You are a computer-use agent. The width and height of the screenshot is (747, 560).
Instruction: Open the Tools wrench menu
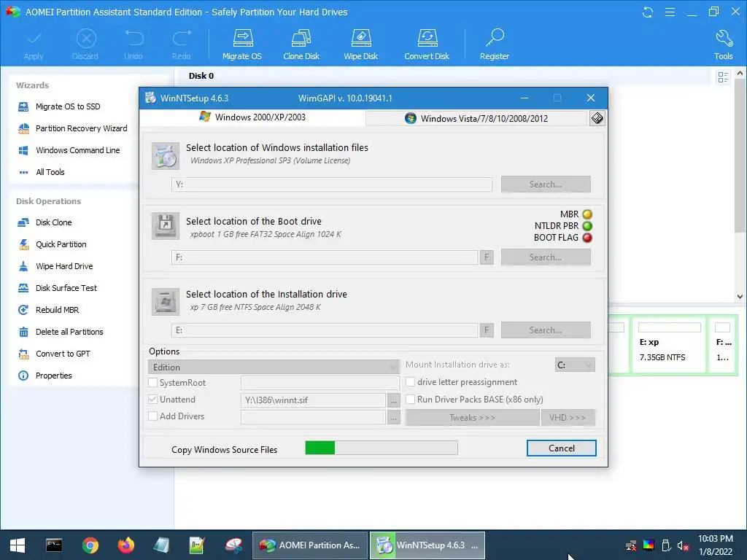(723, 44)
